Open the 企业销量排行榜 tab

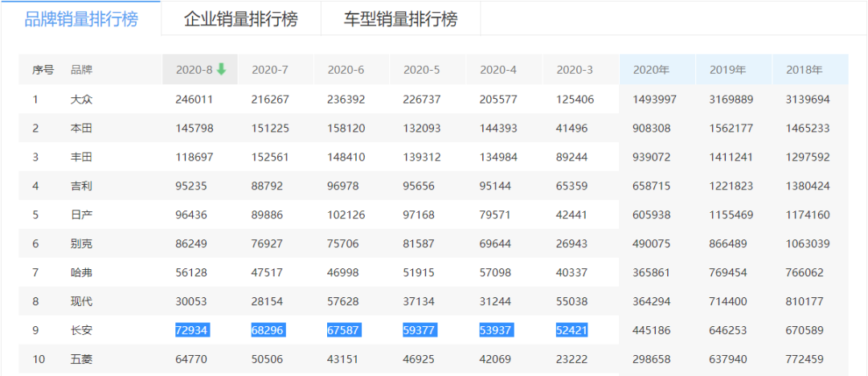241,18
